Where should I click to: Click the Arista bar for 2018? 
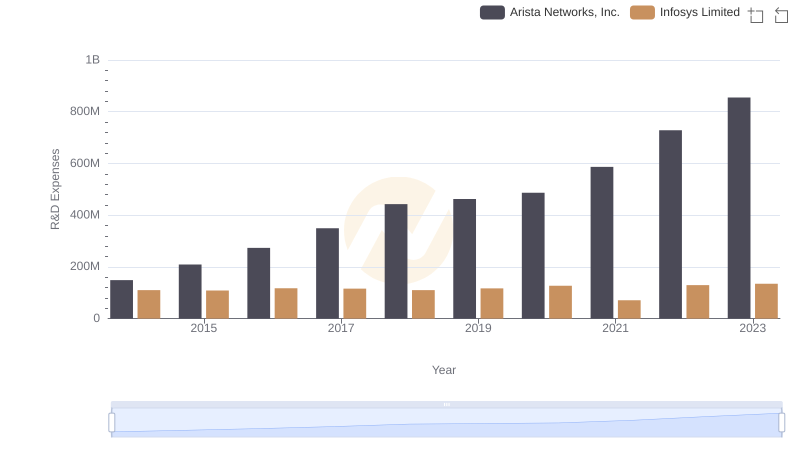pyautogui.click(x=396, y=261)
